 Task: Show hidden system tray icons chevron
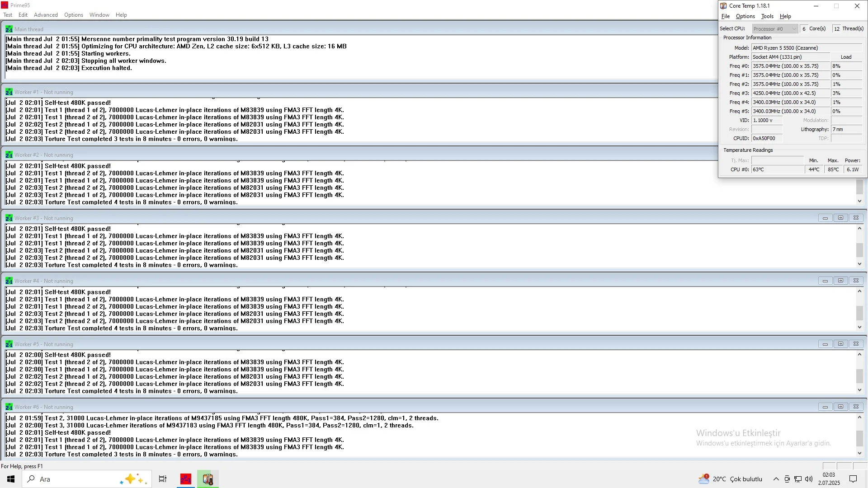pos(776,479)
